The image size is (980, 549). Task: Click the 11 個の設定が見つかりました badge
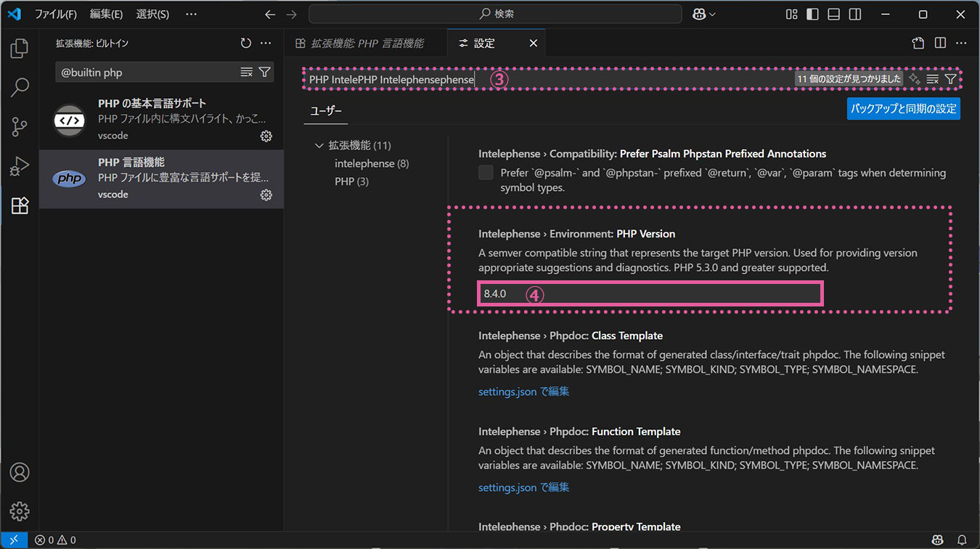pos(849,78)
